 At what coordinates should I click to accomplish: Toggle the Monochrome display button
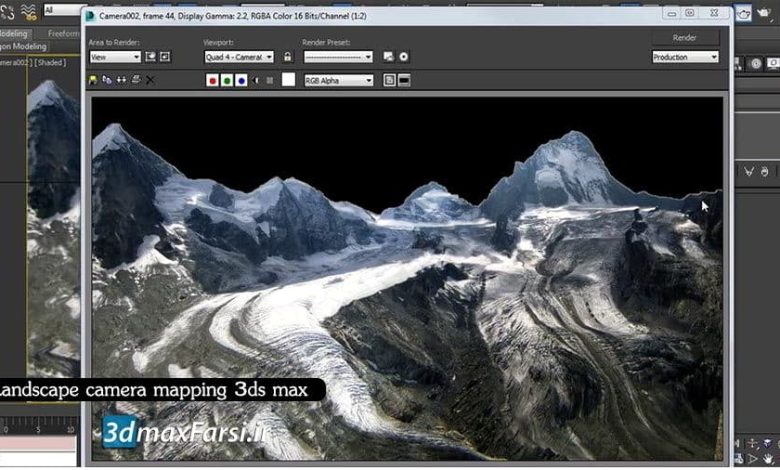(x=270, y=81)
